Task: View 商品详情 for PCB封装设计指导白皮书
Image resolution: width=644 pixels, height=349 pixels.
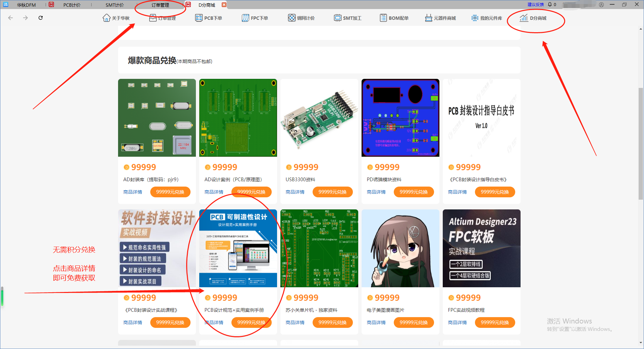Action: [x=458, y=192]
